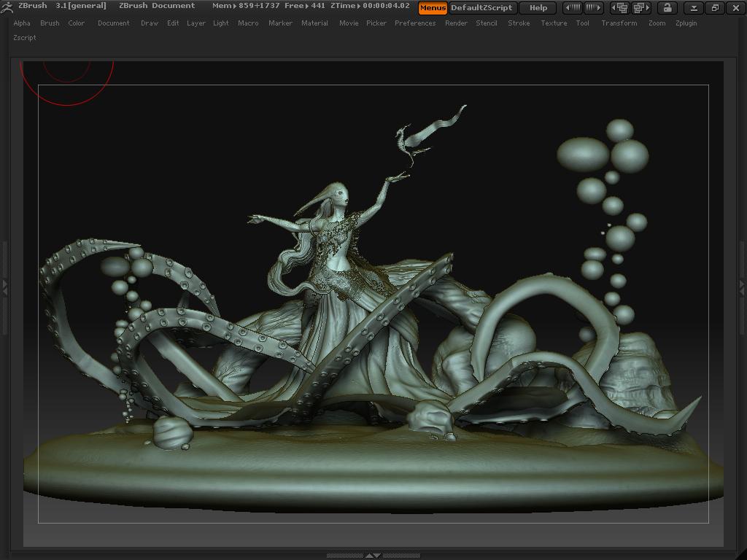Toggle the padlock icon in title bar
Image resolution: width=747 pixels, height=560 pixels.
(667, 7)
